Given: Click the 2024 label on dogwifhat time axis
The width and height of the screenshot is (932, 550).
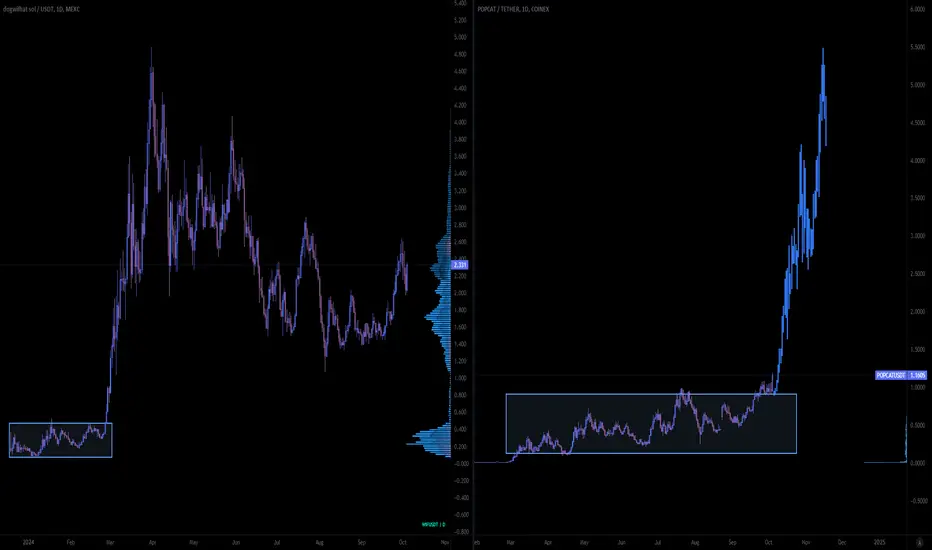Looking at the screenshot, I should pyautogui.click(x=28, y=542).
